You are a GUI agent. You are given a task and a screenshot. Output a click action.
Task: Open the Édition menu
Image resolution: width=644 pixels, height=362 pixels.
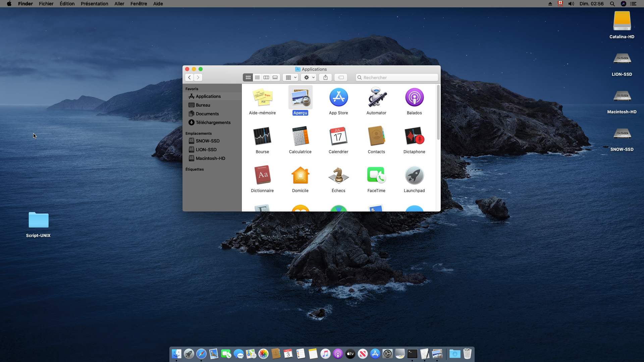(x=67, y=4)
